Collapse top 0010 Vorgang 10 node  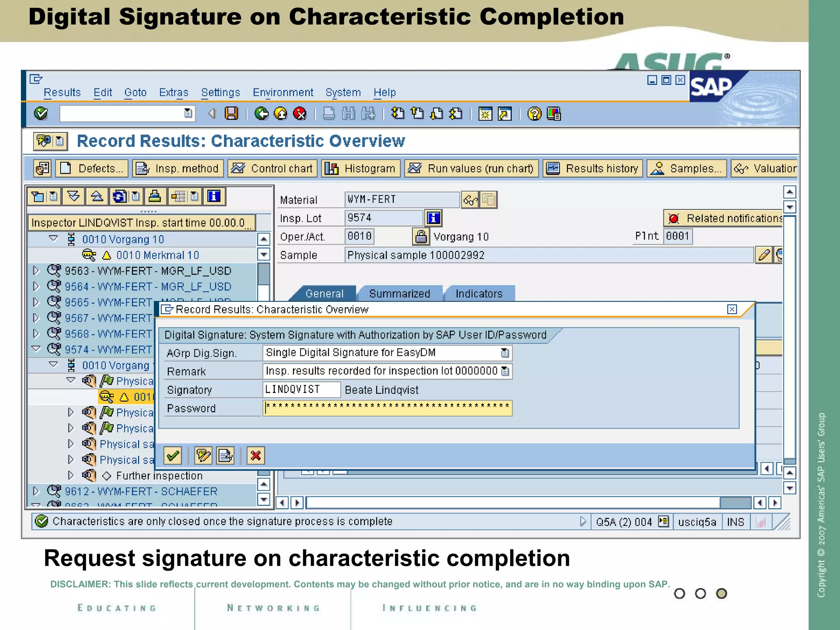click(53, 238)
